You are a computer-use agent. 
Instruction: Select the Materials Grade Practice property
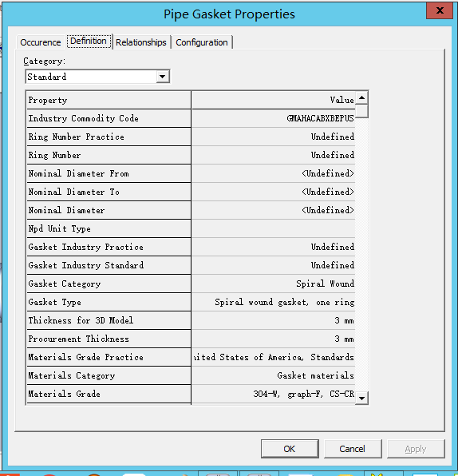pos(109,357)
